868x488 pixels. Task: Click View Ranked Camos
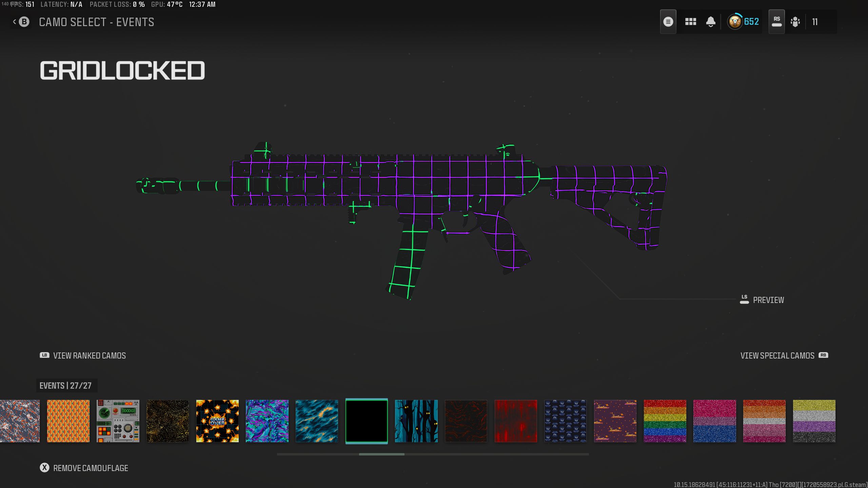(89, 355)
